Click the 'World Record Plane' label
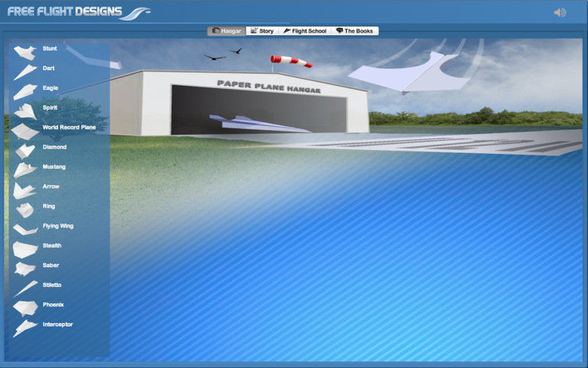Image resolution: width=588 pixels, height=368 pixels. pyautogui.click(x=69, y=127)
